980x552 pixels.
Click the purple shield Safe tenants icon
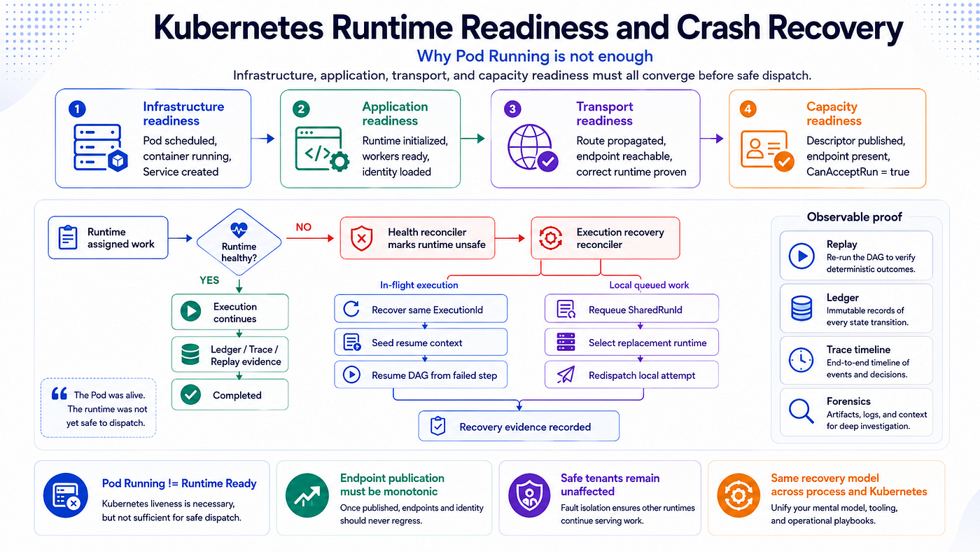(x=530, y=496)
